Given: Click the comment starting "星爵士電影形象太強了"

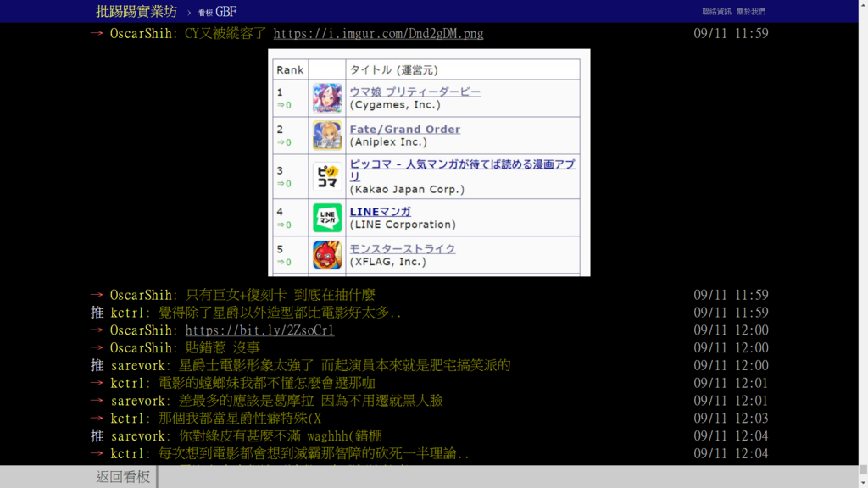Looking at the screenshot, I should coord(344,366).
